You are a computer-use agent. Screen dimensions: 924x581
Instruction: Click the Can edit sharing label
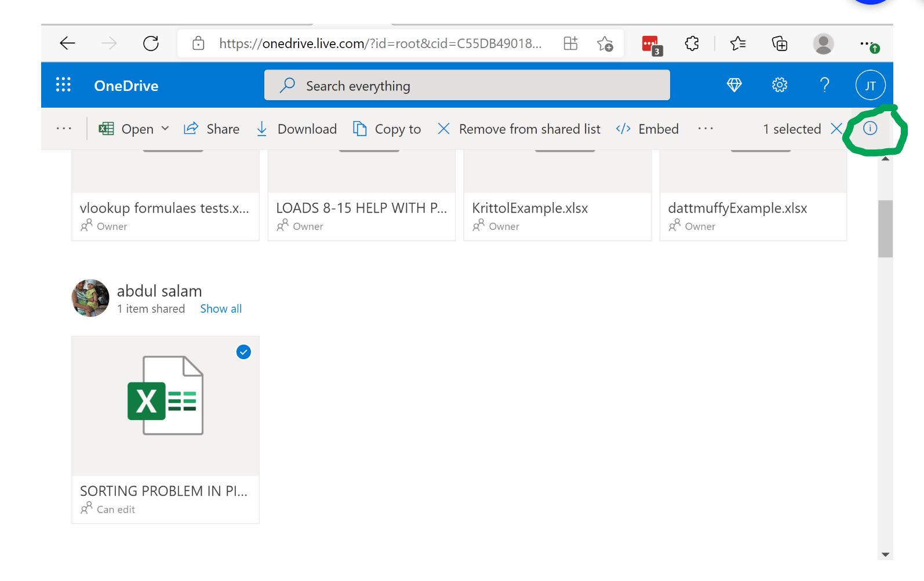coord(116,510)
